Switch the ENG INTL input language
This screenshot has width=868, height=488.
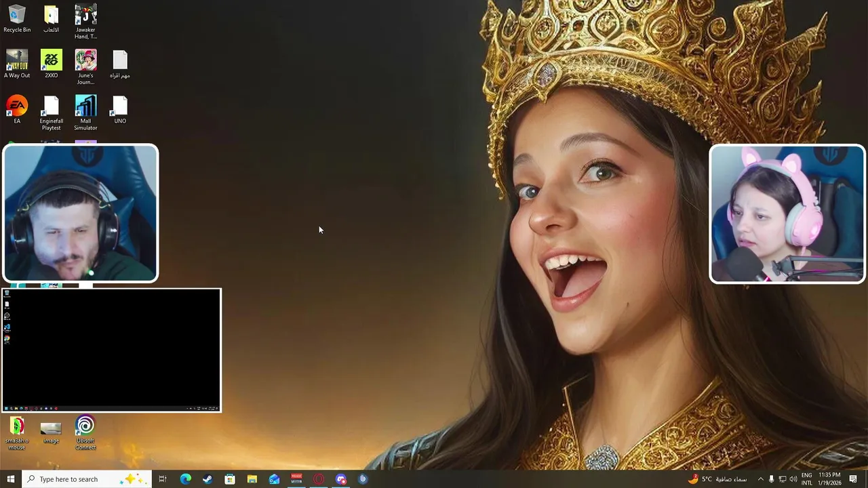pos(807,479)
